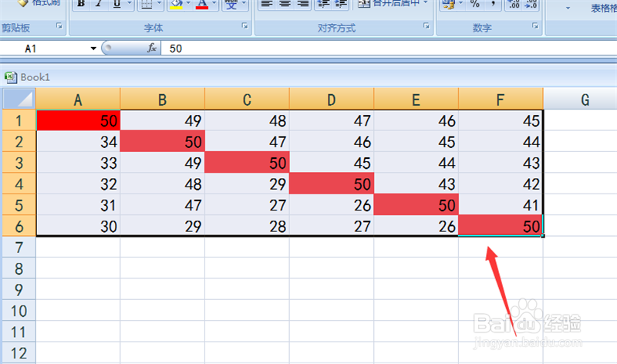Apply accounting number format
Image resolution: width=617 pixels, height=364 pixels.
[x=448, y=5]
